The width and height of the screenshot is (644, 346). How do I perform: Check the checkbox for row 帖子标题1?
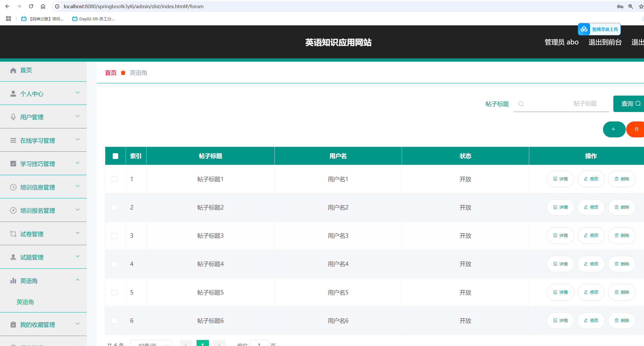[115, 179]
